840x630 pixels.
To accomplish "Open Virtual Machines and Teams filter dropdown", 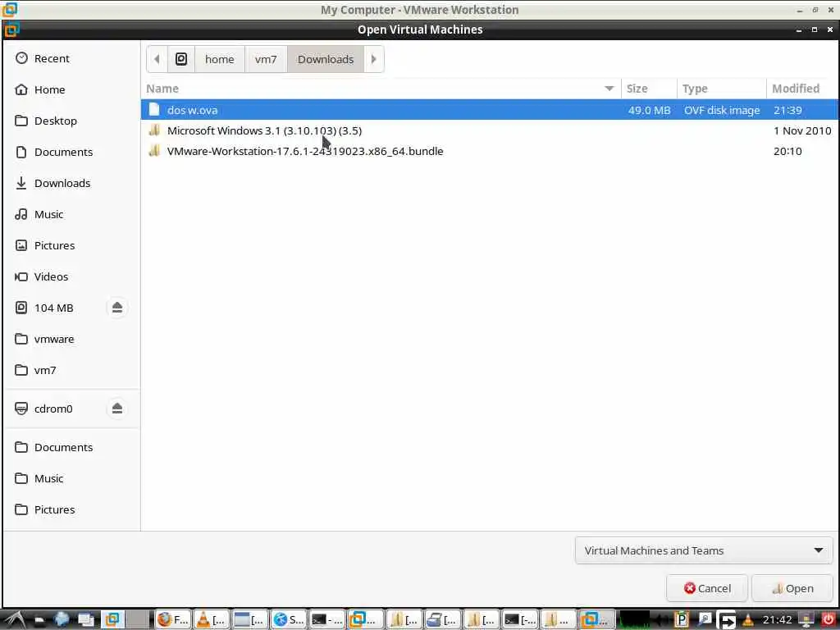I will [703, 550].
